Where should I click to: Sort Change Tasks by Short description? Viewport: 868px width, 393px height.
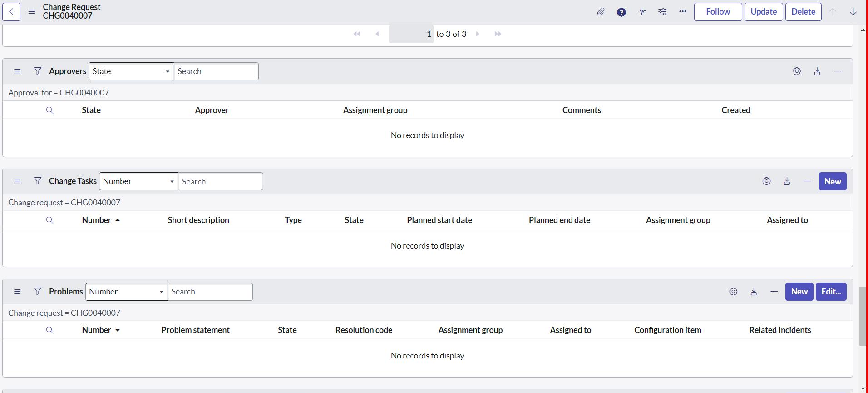[x=198, y=220]
